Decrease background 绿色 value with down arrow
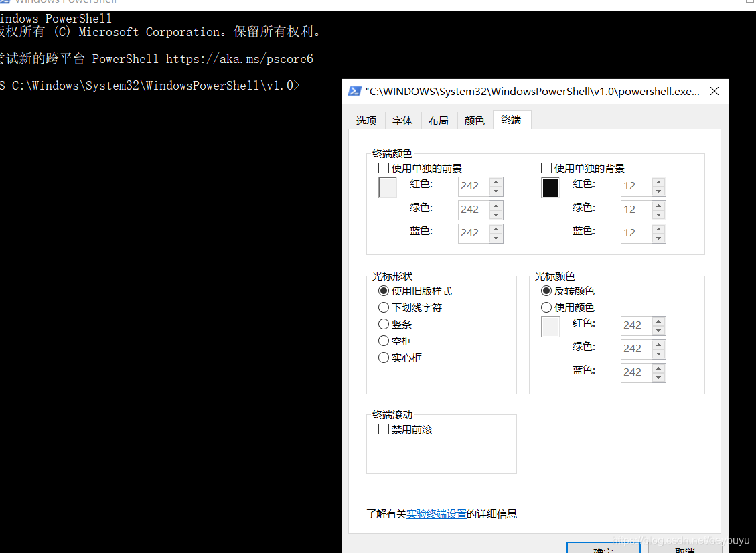This screenshot has width=756, height=553. tap(659, 214)
